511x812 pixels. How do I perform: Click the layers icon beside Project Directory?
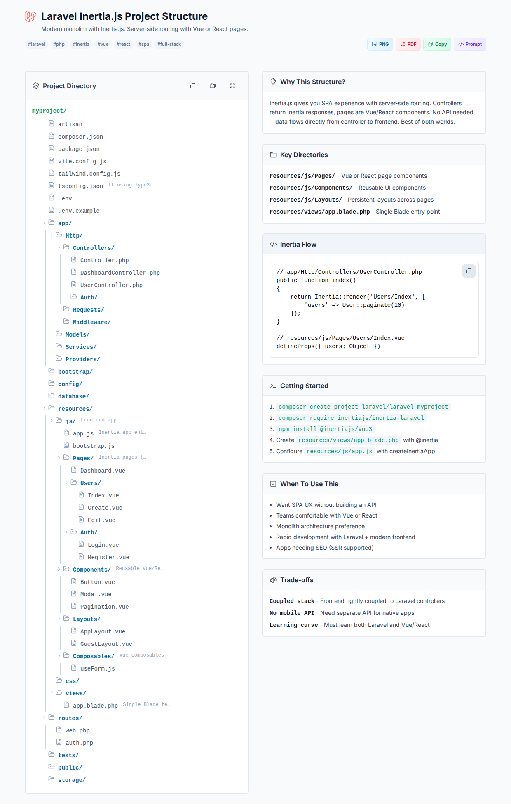coord(36,86)
